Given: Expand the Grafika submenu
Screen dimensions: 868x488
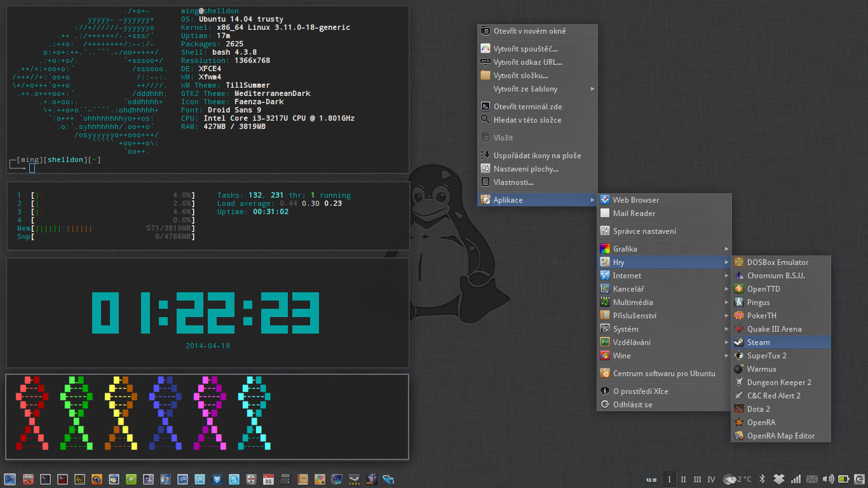Looking at the screenshot, I should tap(665, 248).
